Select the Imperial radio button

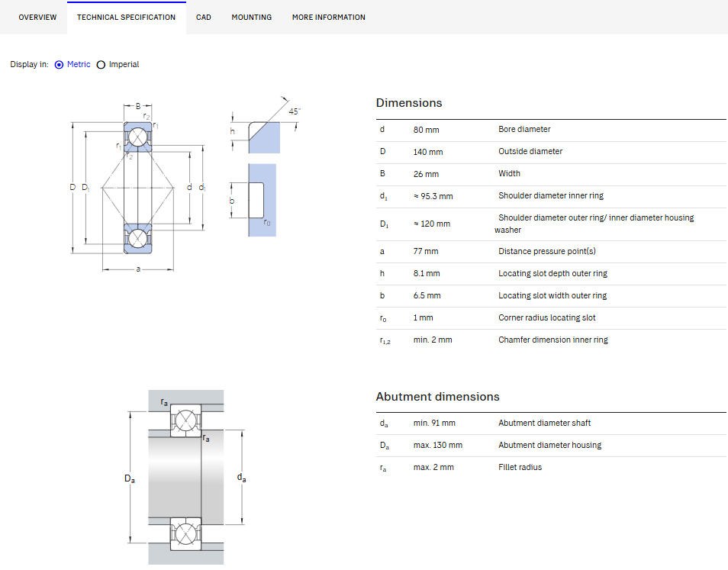coord(101,65)
